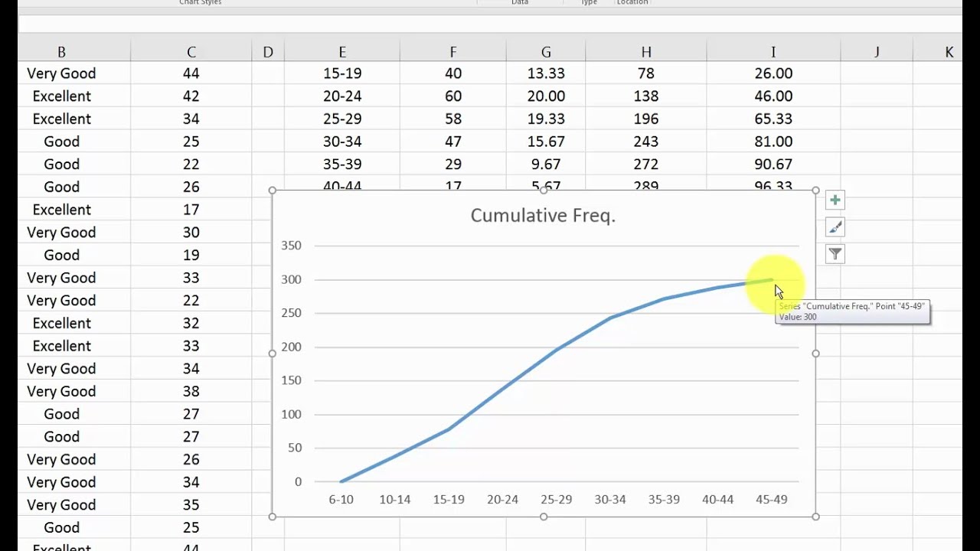Select cell showing 65.33
The image size is (980, 551).
click(773, 119)
